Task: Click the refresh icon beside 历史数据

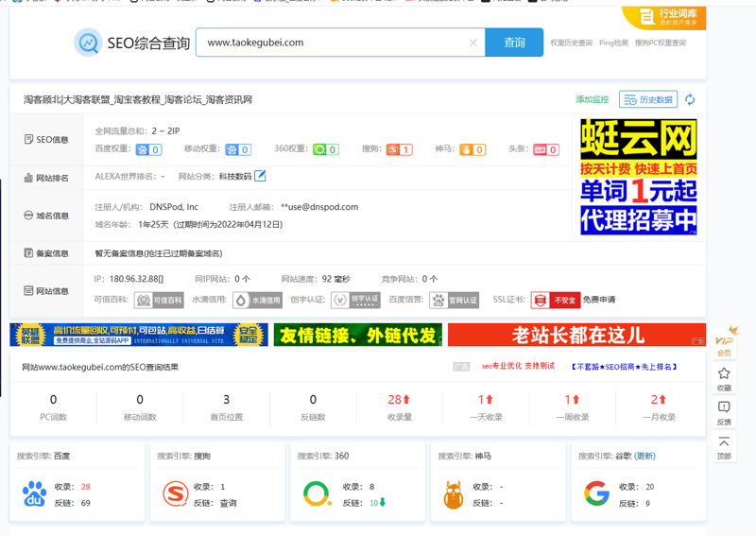Action: 690,99
